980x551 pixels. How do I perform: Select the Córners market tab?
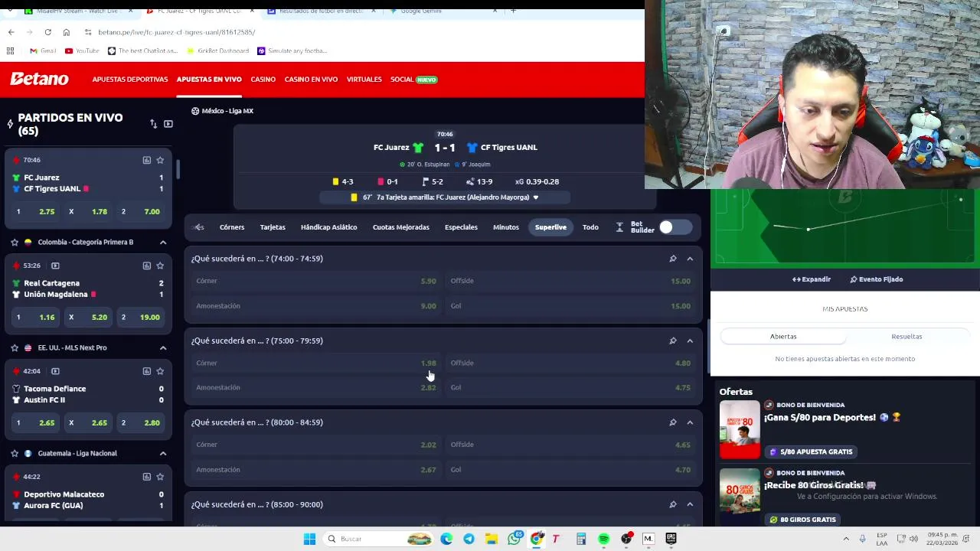coord(232,227)
